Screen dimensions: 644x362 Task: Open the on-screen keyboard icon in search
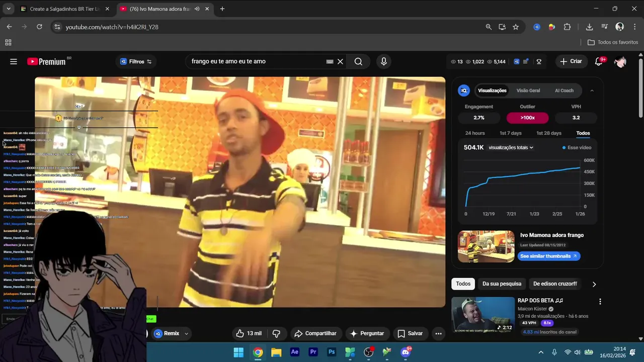pos(330,61)
